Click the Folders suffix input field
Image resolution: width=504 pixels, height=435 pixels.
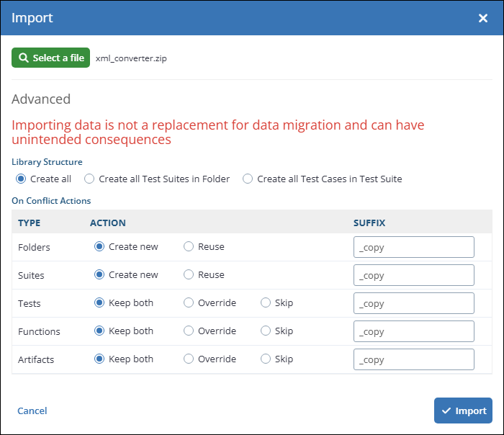point(413,247)
